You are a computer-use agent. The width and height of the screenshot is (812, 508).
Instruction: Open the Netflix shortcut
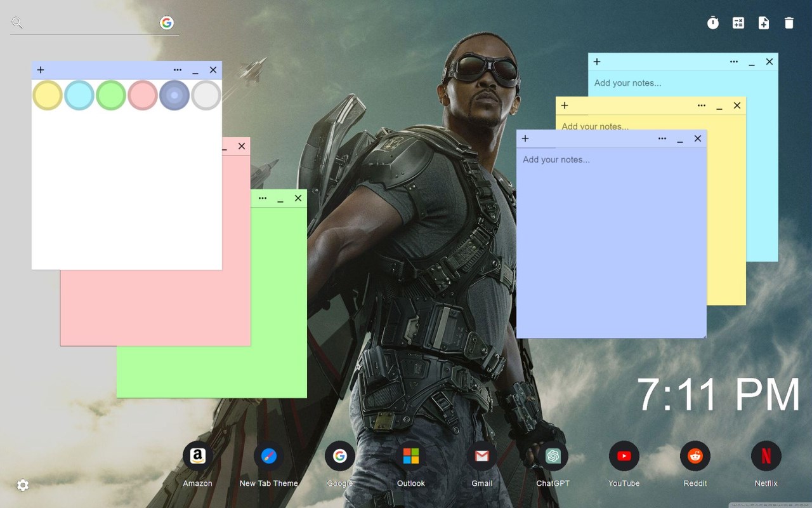[766, 456]
